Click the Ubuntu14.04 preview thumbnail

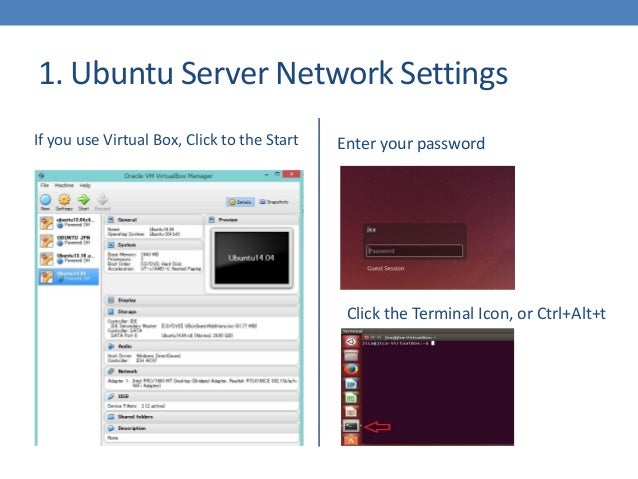click(252, 258)
